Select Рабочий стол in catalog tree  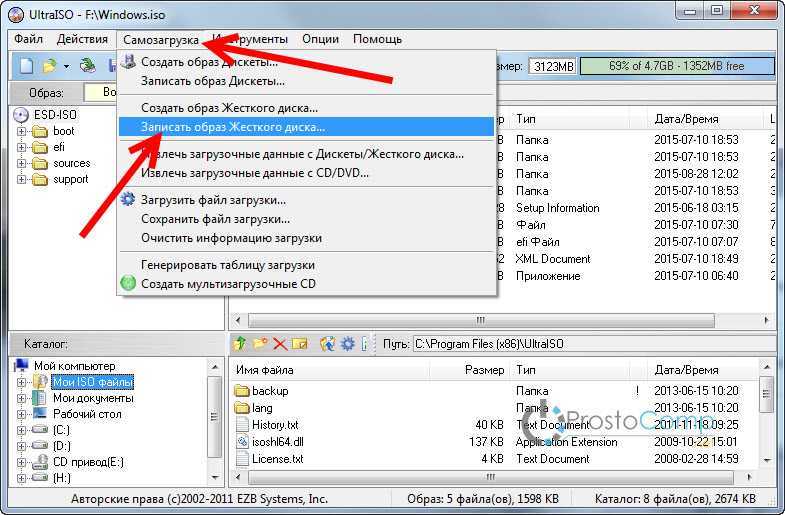click(87, 414)
